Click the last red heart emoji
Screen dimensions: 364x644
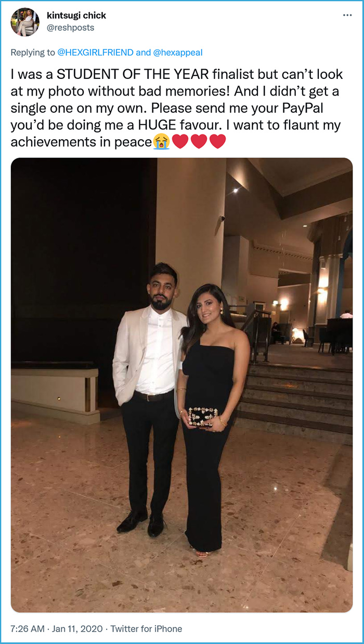click(x=217, y=141)
